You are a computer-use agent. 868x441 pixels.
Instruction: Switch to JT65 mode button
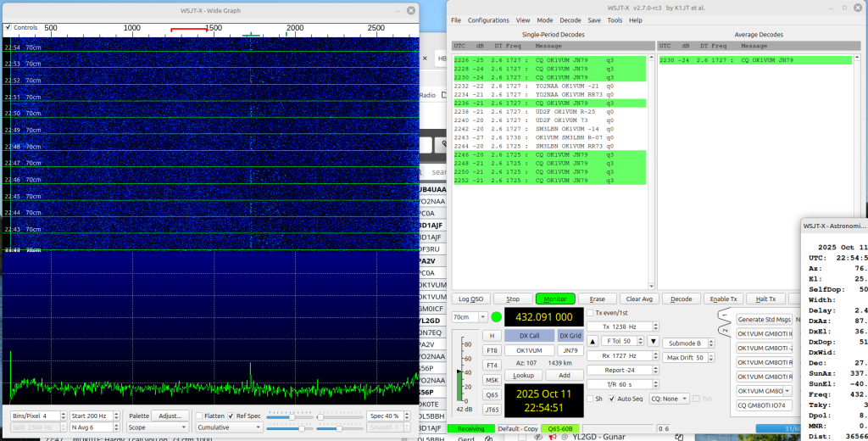point(492,410)
